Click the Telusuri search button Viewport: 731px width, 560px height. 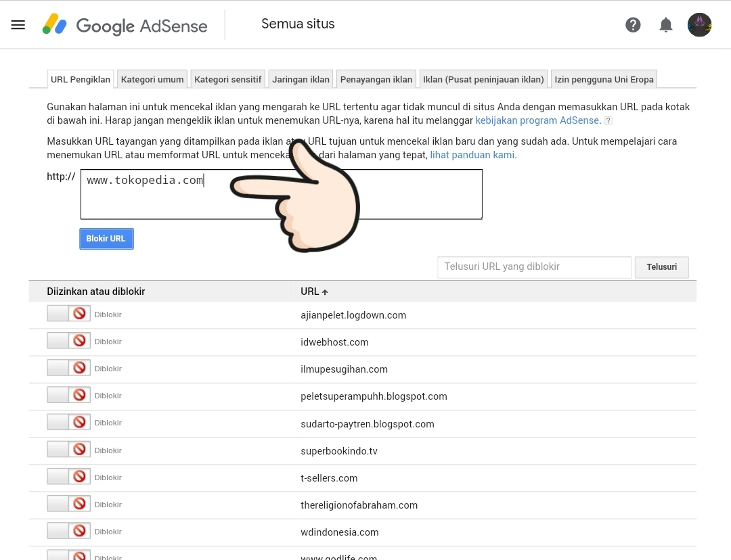[661, 267]
